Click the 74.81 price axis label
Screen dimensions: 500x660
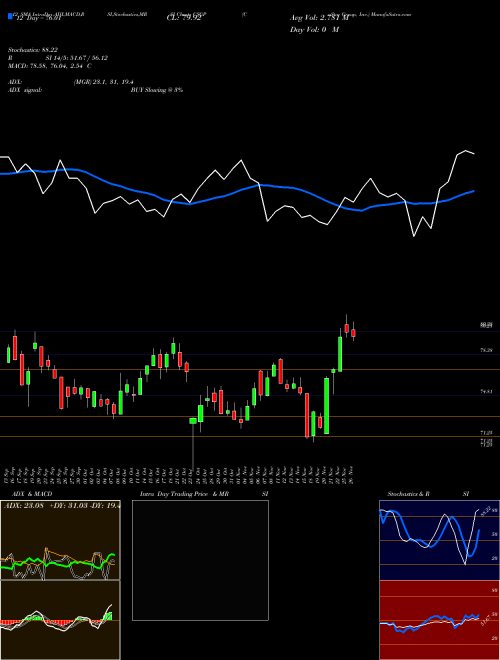pos(487,391)
